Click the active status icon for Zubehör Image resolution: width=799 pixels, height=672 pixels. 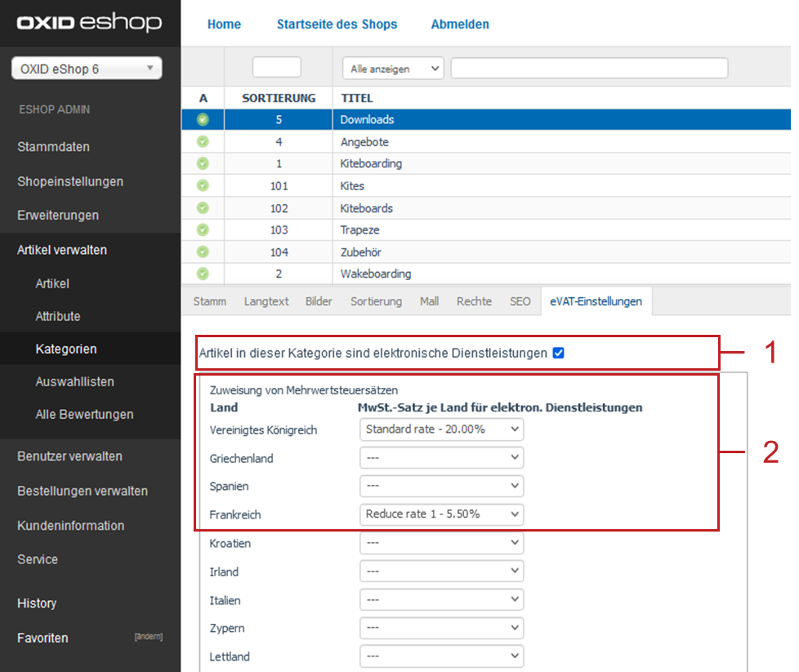point(203,252)
